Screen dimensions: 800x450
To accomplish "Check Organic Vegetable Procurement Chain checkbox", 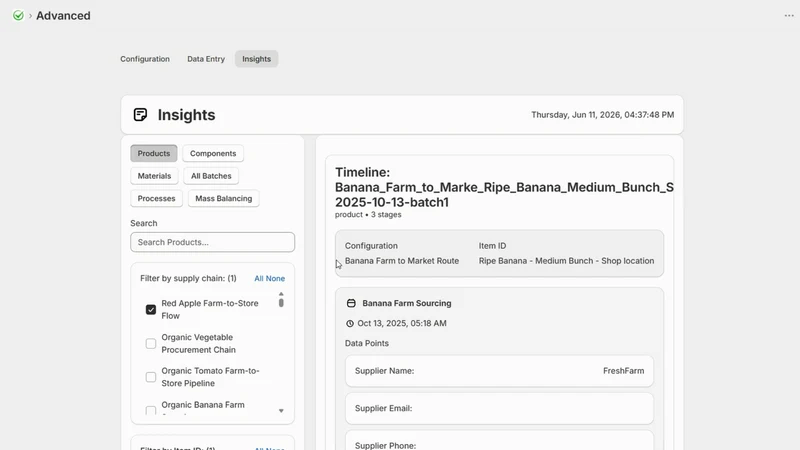I will point(151,343).
